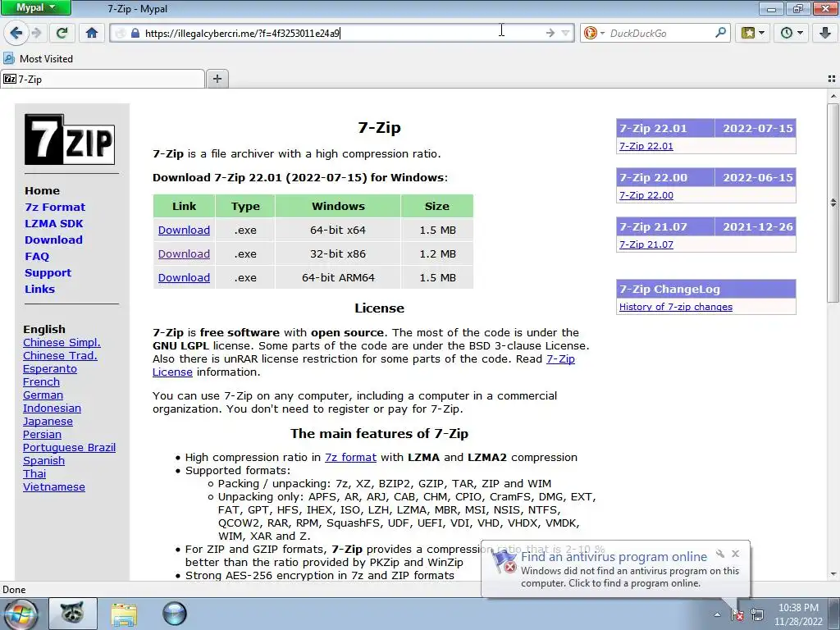Switch language to Chinese Trad.
Viewport: 840px width, 630px height.
(60, 356)
